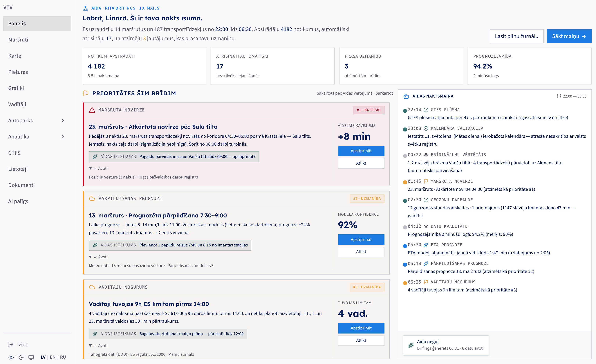Click the sparkle icon on 05:30 ETA prognoze

click(426, 245)
